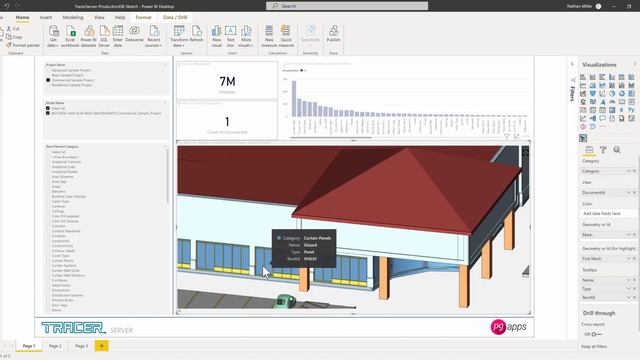The width and height of the screenshot is (640, 360).
Task: Check Advanced Sample Project
Action: click(x=48, y=71)
